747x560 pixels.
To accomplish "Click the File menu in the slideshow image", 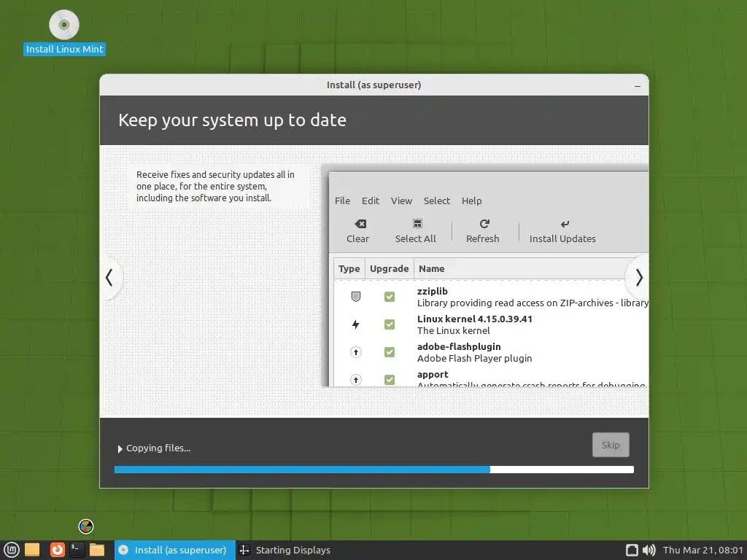I will (342, 201).
